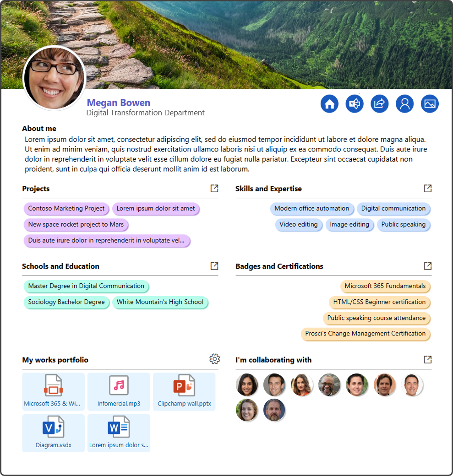Open collaborating with external link icon

tap(428, 359)
